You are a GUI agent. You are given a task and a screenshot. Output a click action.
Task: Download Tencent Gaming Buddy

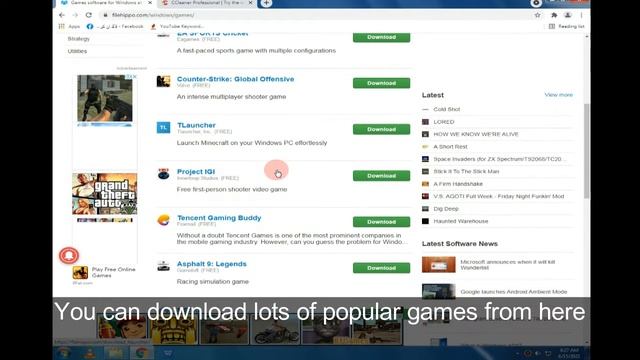click(381, 222)
